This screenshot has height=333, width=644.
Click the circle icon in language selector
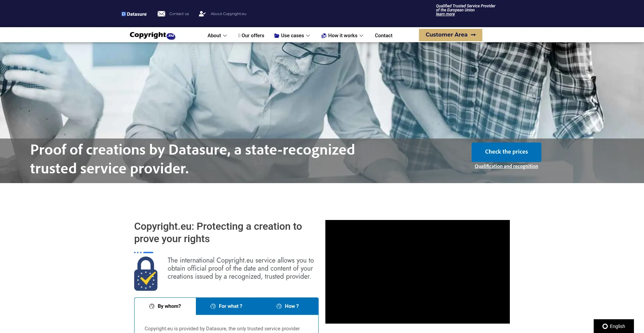[x=605, y=326]
